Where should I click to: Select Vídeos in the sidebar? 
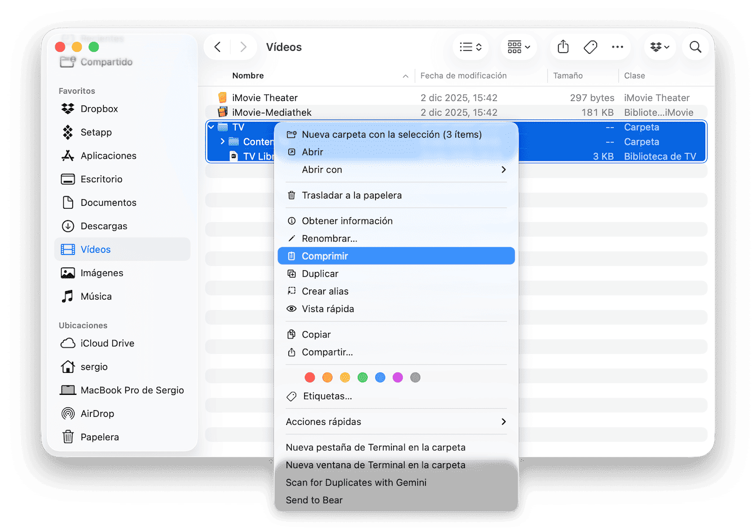(122, 249)
